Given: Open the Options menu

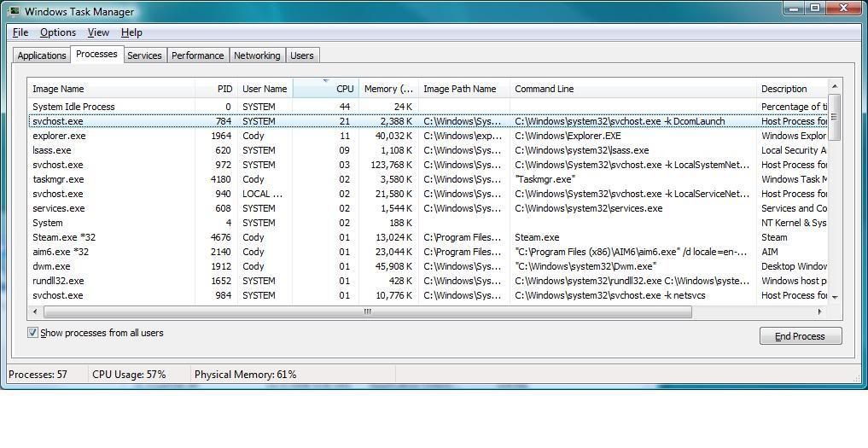Looking at the screenshot, I should [57, 32].
